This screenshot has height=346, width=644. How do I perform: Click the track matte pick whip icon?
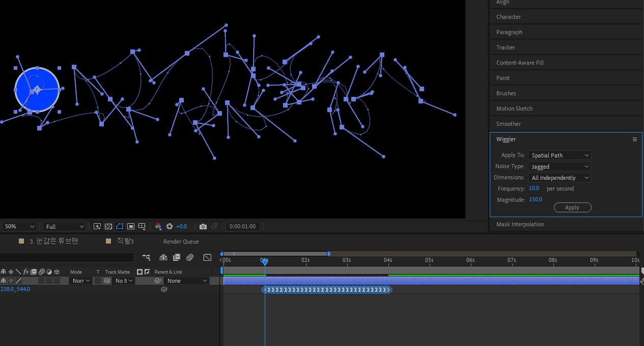107,281
